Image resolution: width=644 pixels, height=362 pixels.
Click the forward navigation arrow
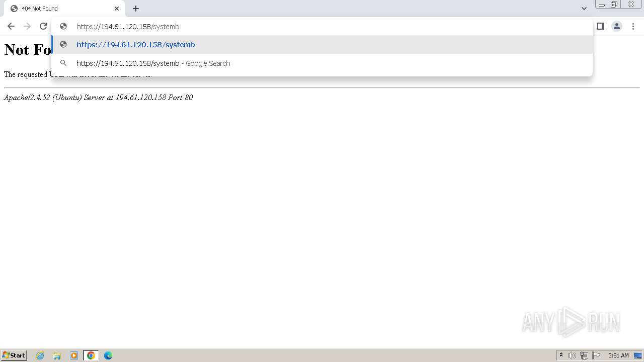(27, 26)
